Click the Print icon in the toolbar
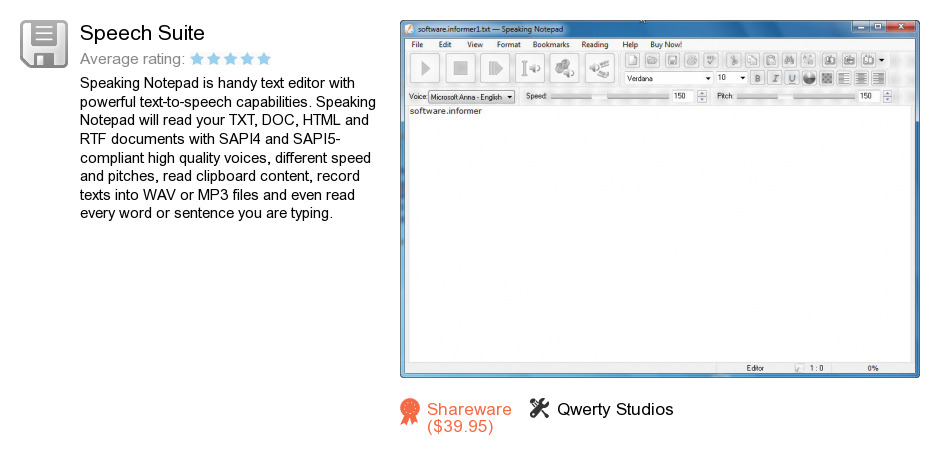 click(x=692, y=60)
